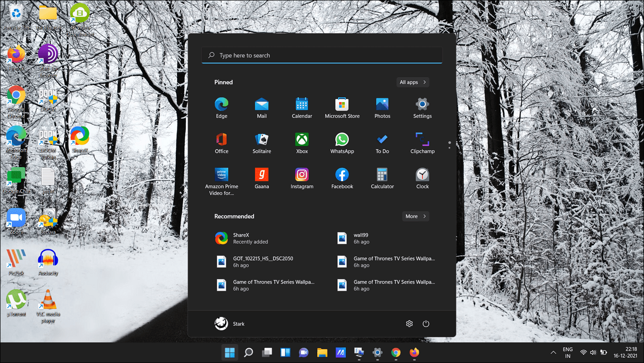Click the volume speaker icon
This screenshot has width=644, height=363.
click(x=593, y=352)
